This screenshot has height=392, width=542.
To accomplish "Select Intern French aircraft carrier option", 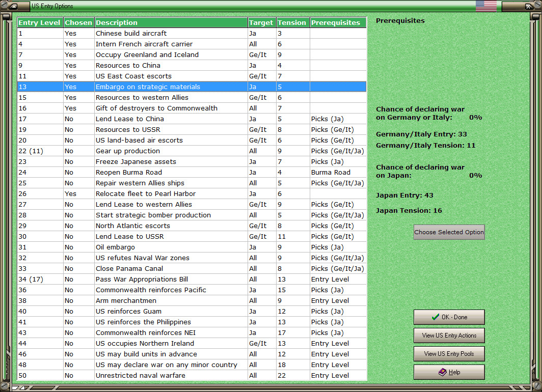I will coord(192,44).
